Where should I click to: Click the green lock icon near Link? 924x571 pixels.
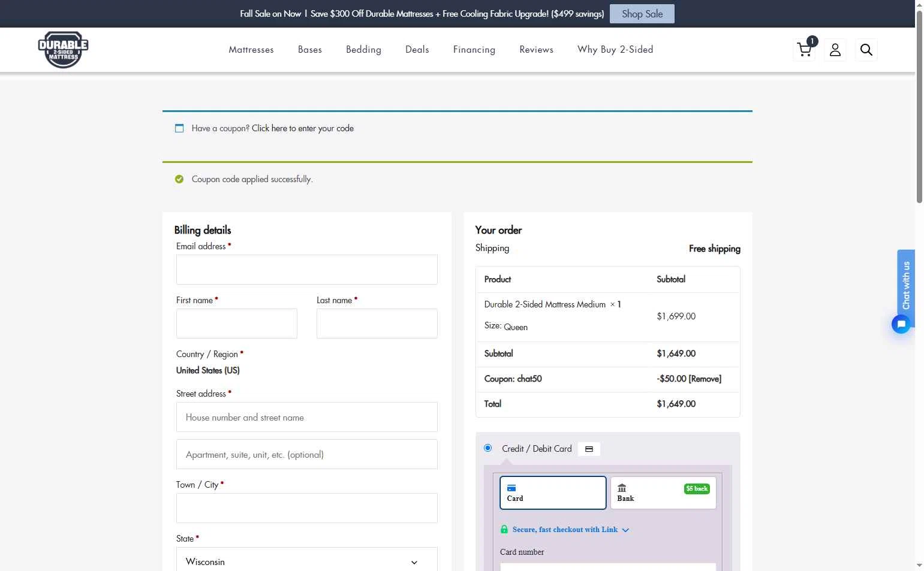[x=504, y=530]
